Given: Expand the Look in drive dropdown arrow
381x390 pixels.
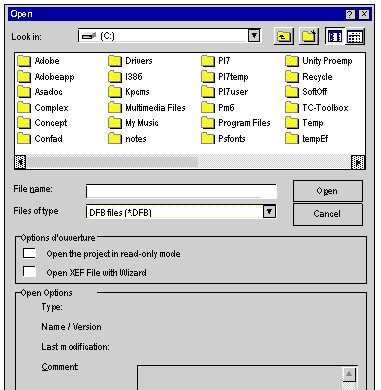Looking at the screenshot, I should [x=254, y=35].
